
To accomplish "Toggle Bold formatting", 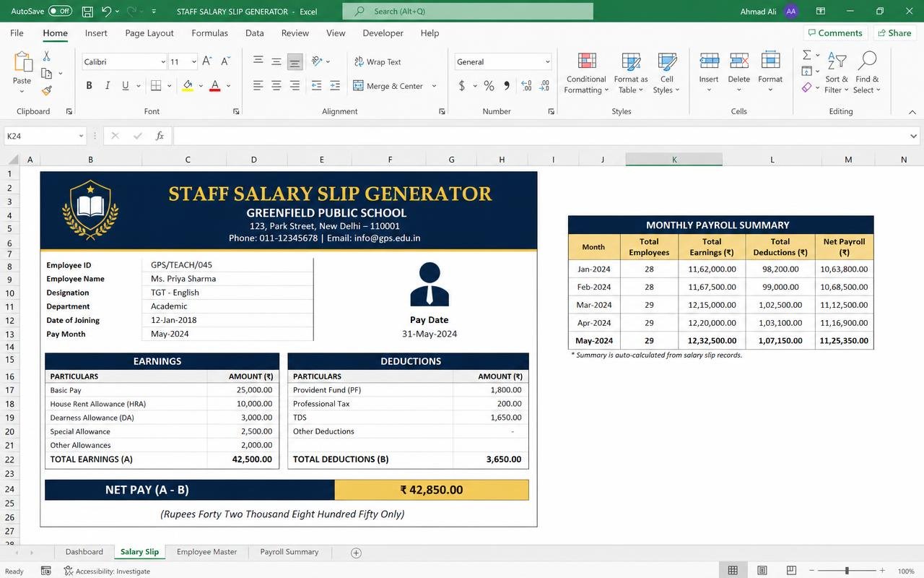I will [x=89, y=85].
